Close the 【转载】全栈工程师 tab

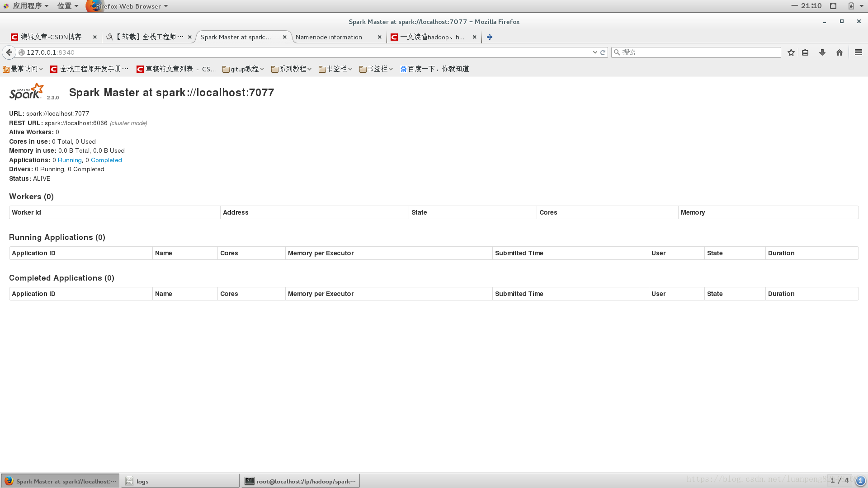tap(190, 37)
